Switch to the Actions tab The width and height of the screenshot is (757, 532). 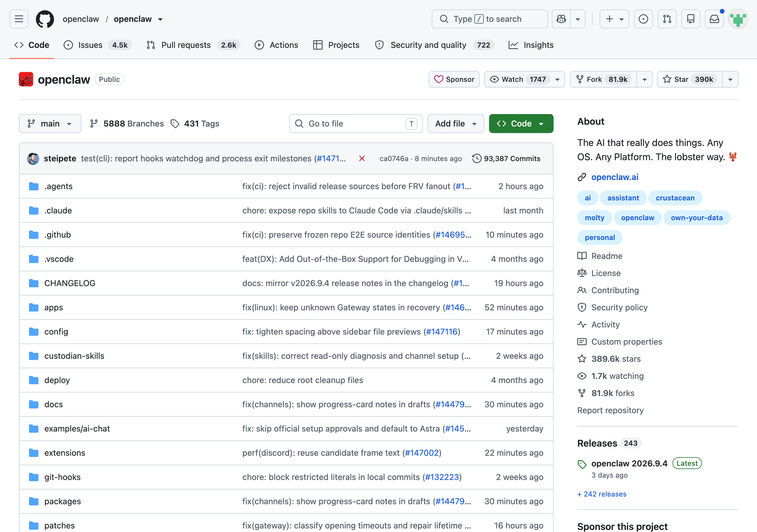(x=276, y=45)
